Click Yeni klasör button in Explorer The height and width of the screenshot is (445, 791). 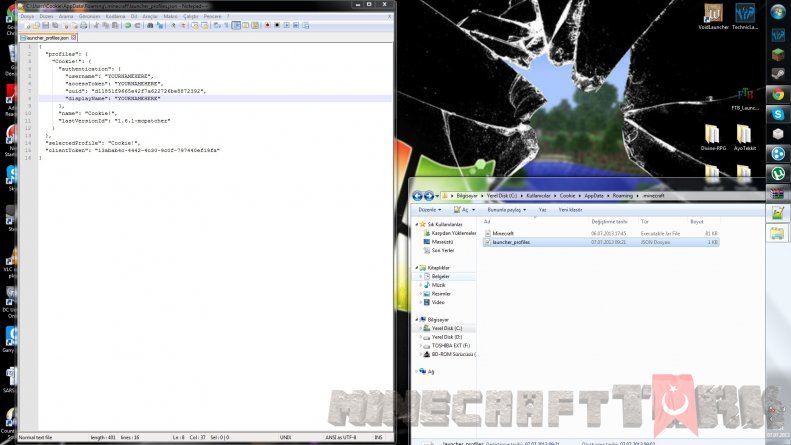[x=570, y=210]
